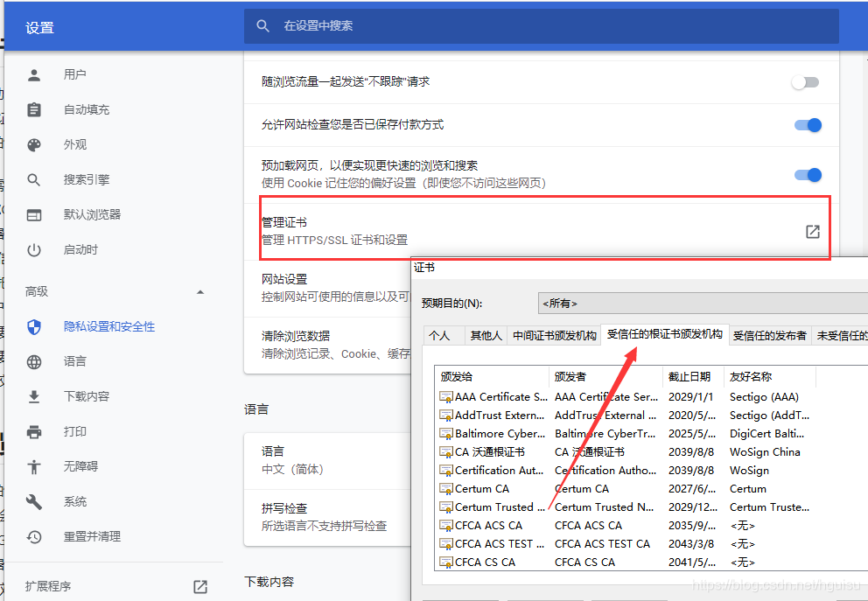Click certificate icon for Certum CA row
Screen dimensions: 868x601
pyautogui.click(x=445, y=489)
